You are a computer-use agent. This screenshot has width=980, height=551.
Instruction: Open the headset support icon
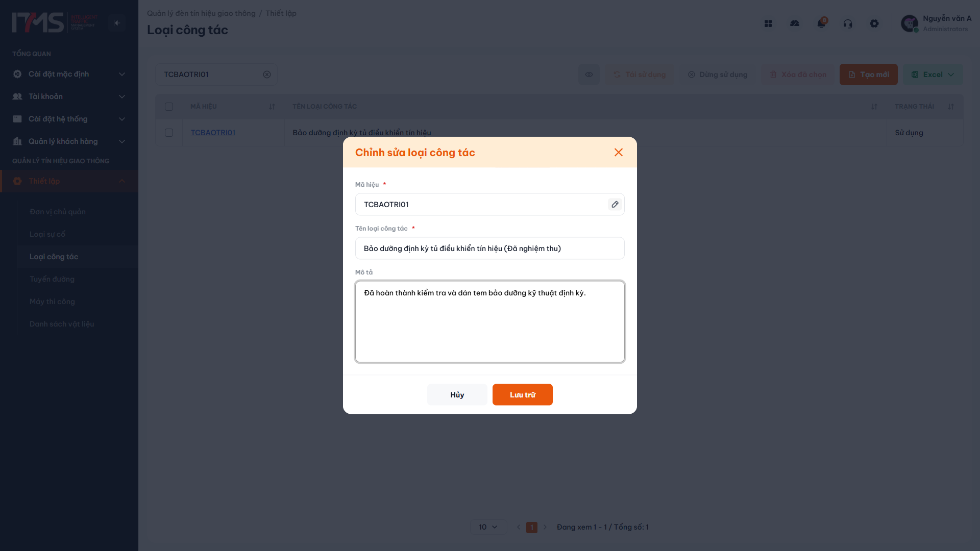[848, 23]
